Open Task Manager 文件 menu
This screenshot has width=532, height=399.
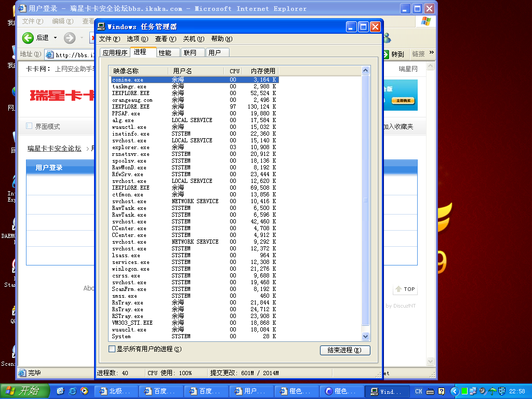click(110, 39)
